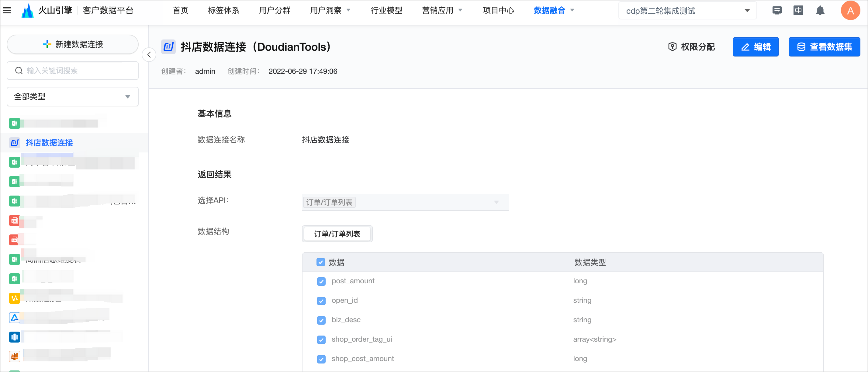Open the 项目中心 menu item
This screenshot has width=868, height=372.
[x=498, y=10]
